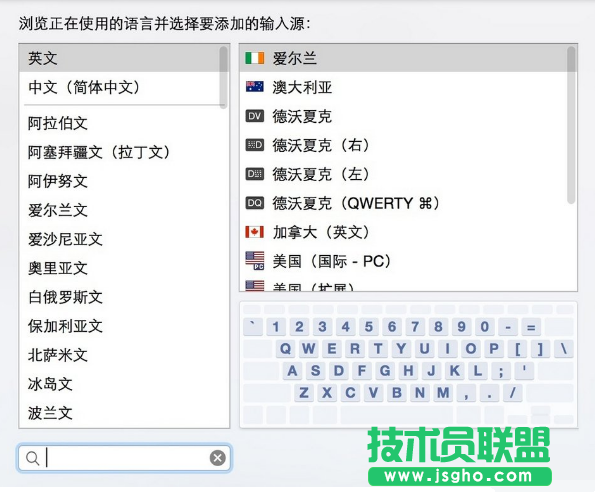Choose 冰岛文 language
This screenshot has width=595, height=492.
124,384
